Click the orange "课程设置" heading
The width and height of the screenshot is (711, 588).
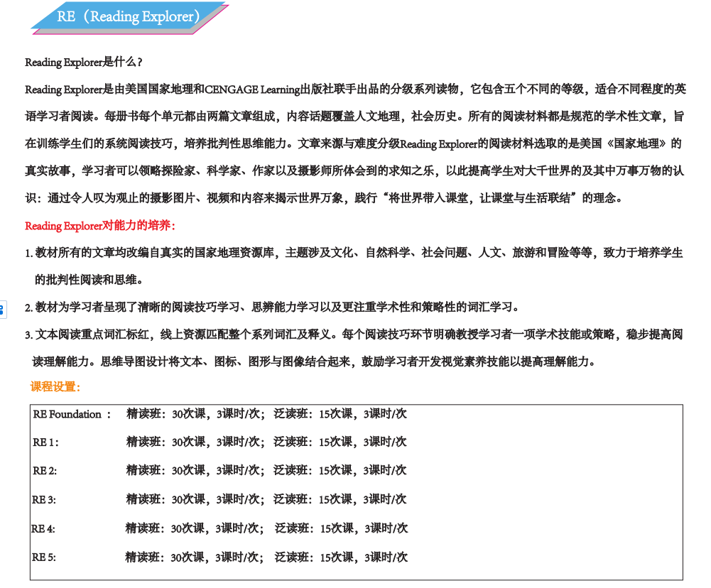(x=55, y=387)
